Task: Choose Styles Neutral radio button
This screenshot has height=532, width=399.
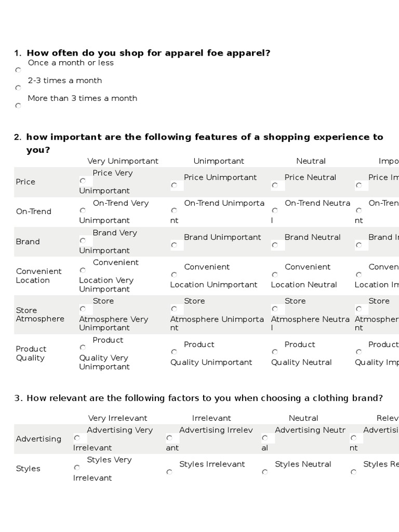Action: pos(265,472)
